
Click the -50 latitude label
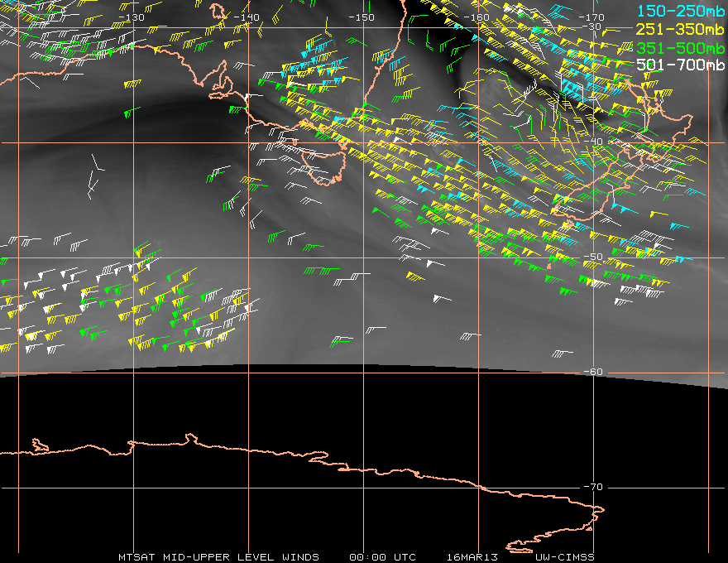593,257
